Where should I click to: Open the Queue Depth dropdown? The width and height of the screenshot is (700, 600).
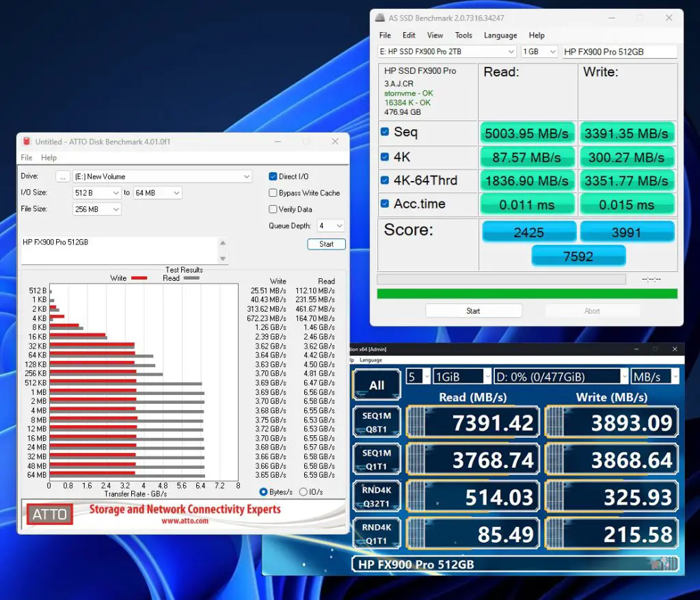330,226
